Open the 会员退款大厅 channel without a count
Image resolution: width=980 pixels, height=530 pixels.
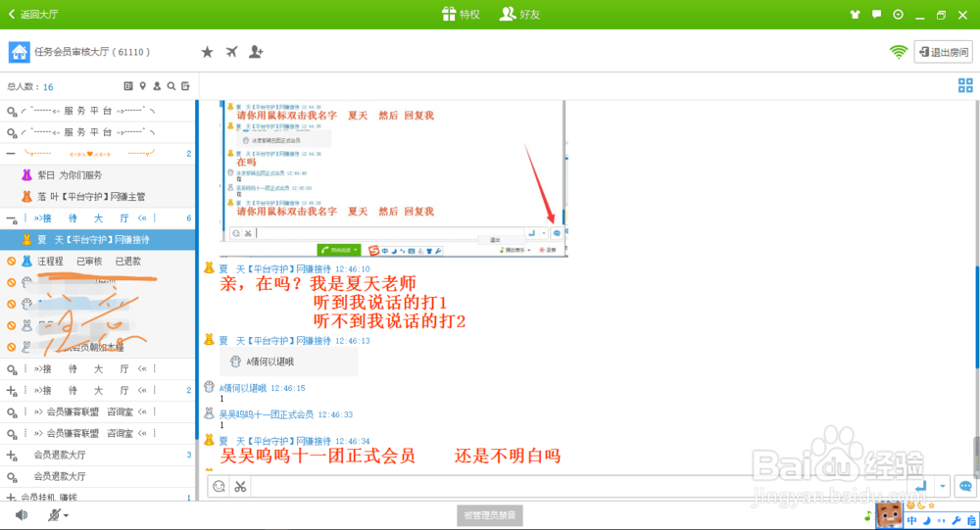(97, 476)
